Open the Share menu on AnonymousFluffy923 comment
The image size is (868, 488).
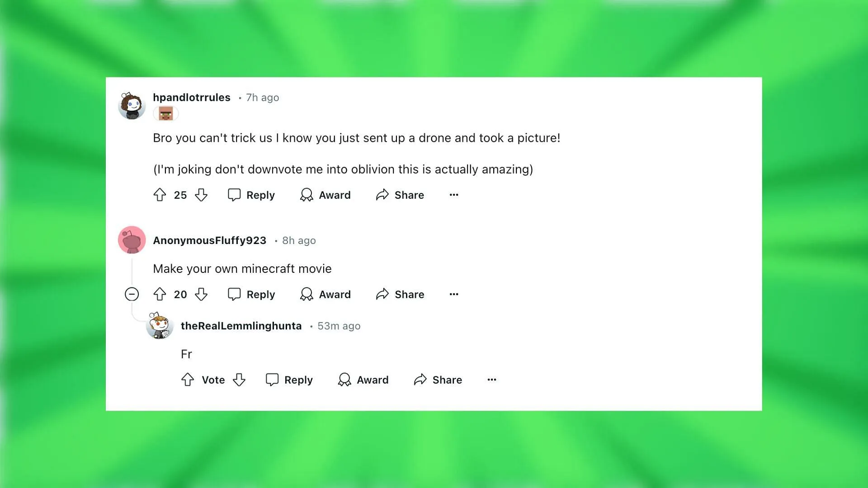tap(401, 294)
